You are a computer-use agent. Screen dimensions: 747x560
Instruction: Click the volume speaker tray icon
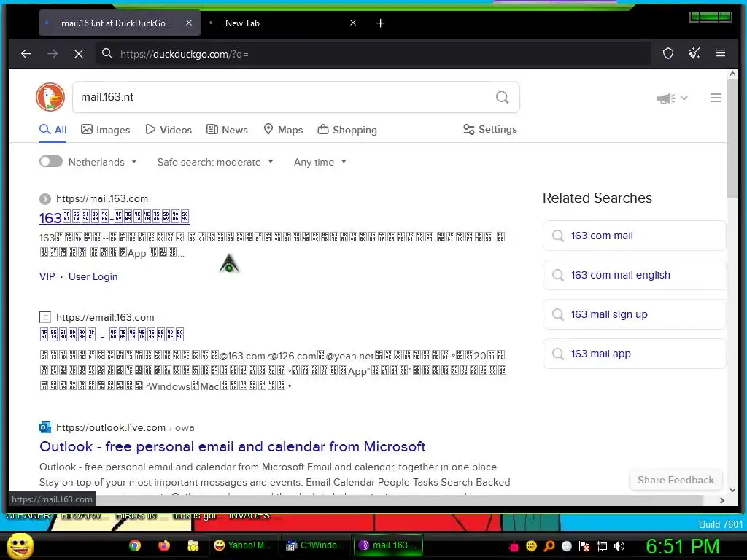point(619,546)
